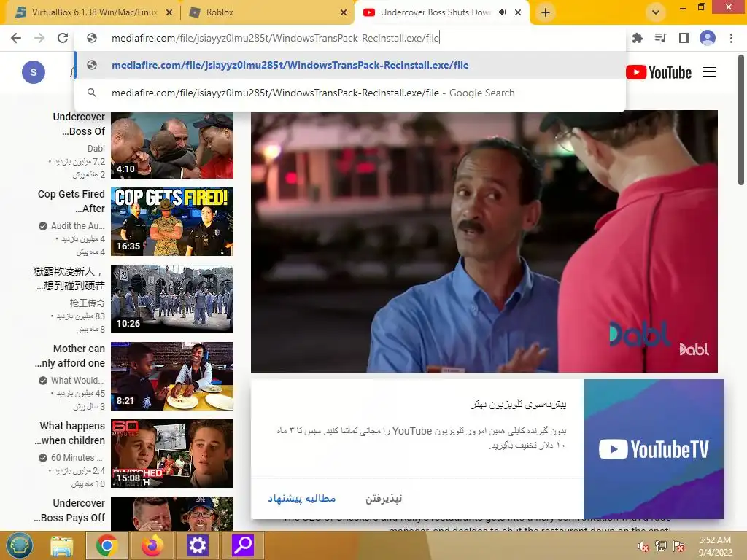Close the VirtualBox tab
The height and width of the screenshot is (560, 747).
[x=169, y=13]
